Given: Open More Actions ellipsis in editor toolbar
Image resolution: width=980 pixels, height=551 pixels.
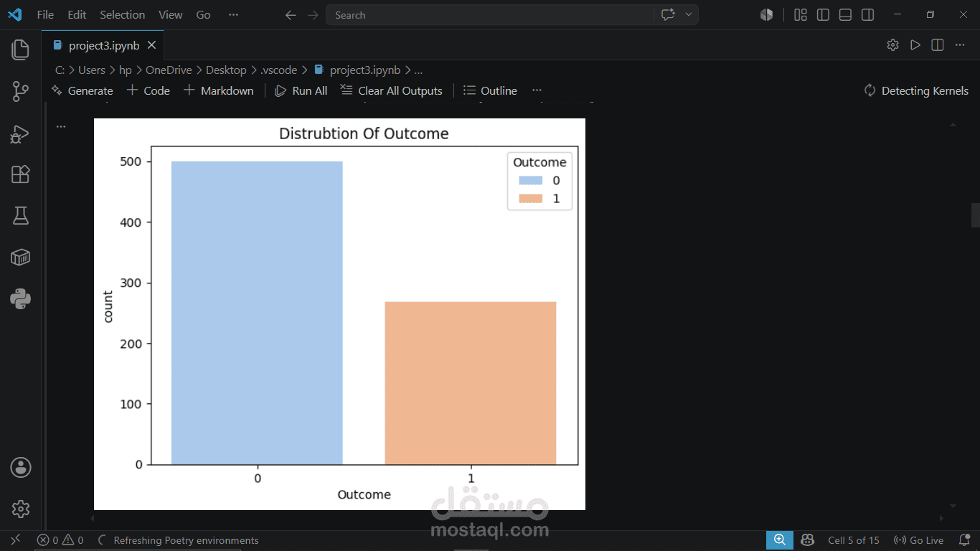Looking at the screenshot, I should coord(960,44).
